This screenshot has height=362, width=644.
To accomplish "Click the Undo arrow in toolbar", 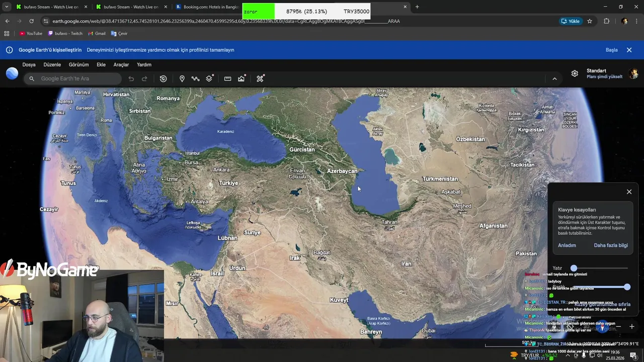I will pos(131,78).
